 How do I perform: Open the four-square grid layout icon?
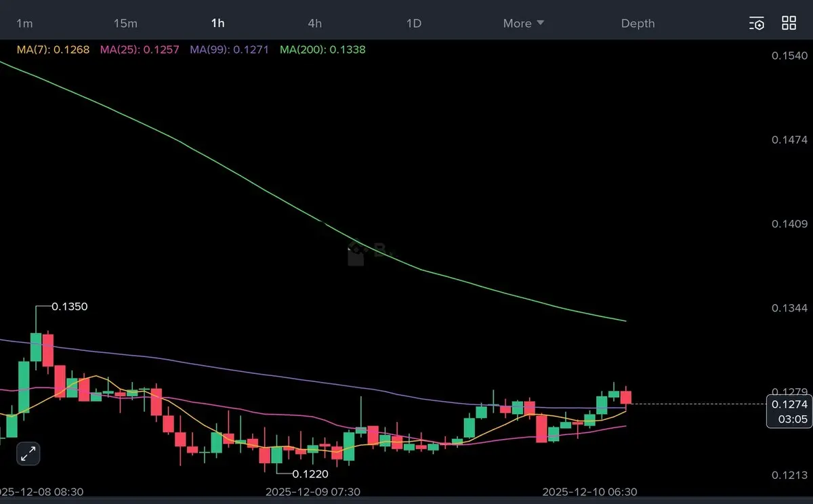coord(789,23)
